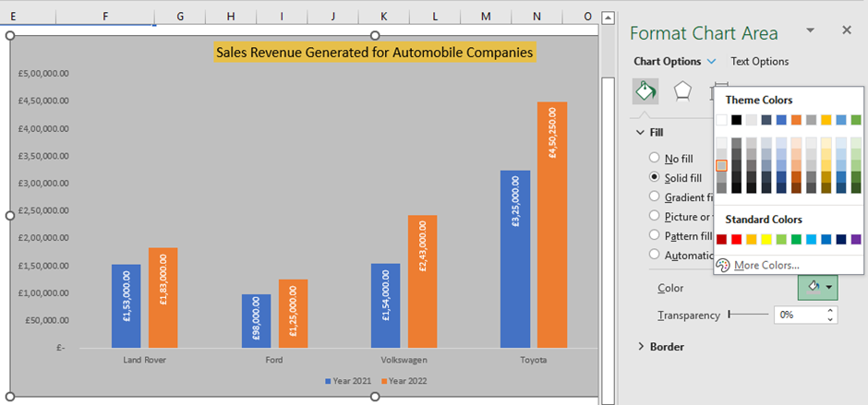
Task: Click the Volkswagen category label
Action: pos(404,360)
